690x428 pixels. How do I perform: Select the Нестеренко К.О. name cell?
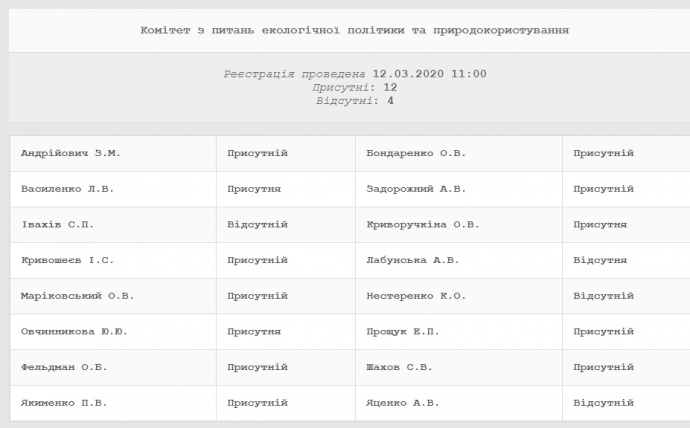tap(416, 296)
